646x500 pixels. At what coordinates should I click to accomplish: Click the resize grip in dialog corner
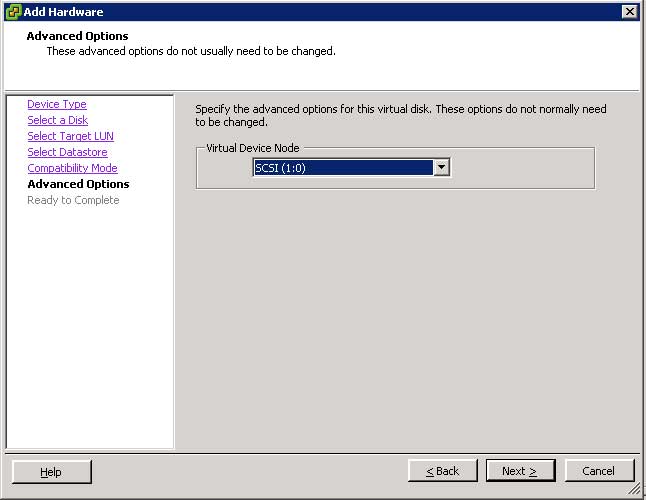click(635, 489)
